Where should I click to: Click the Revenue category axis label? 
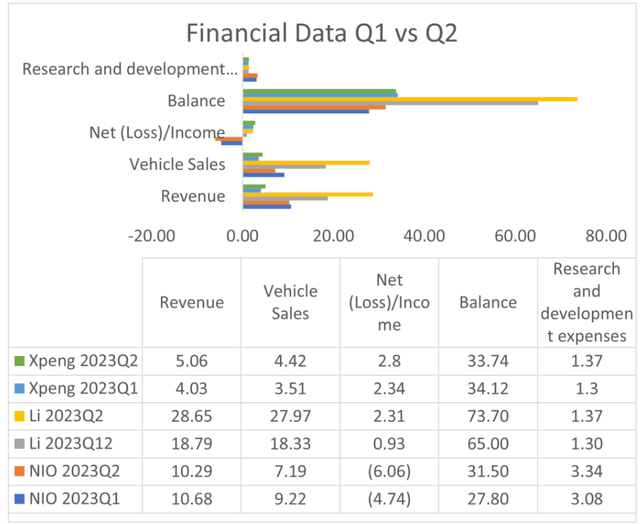tap(193, 196)
